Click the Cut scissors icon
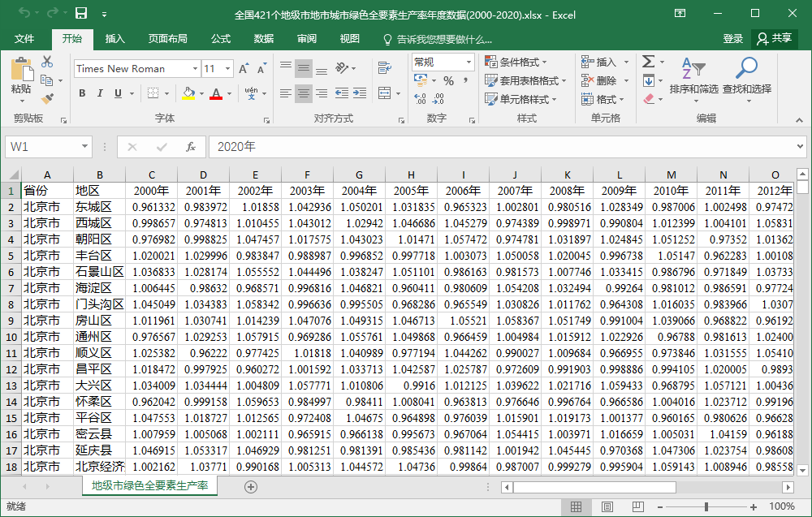812x517 pixels. pyautogui.click(x=47, y=62)
